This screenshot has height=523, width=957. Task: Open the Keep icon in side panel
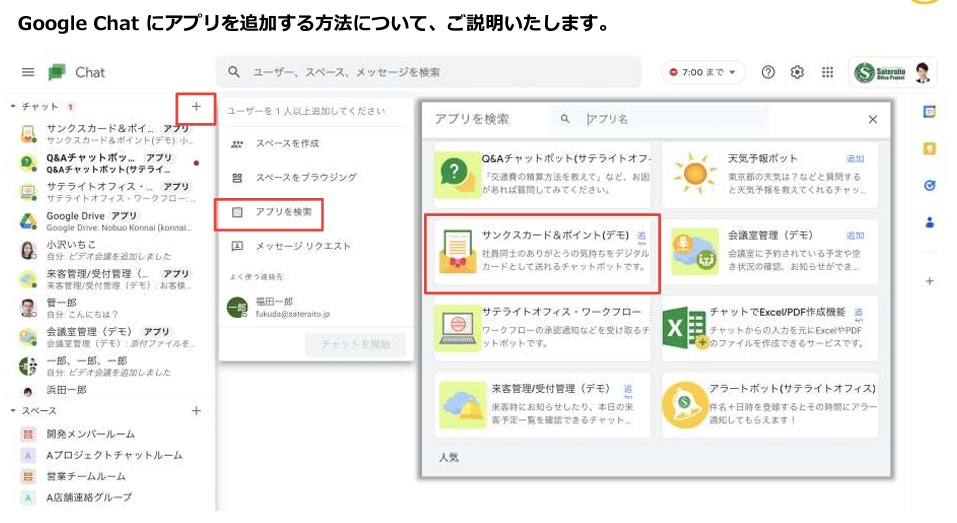(929, 148)
